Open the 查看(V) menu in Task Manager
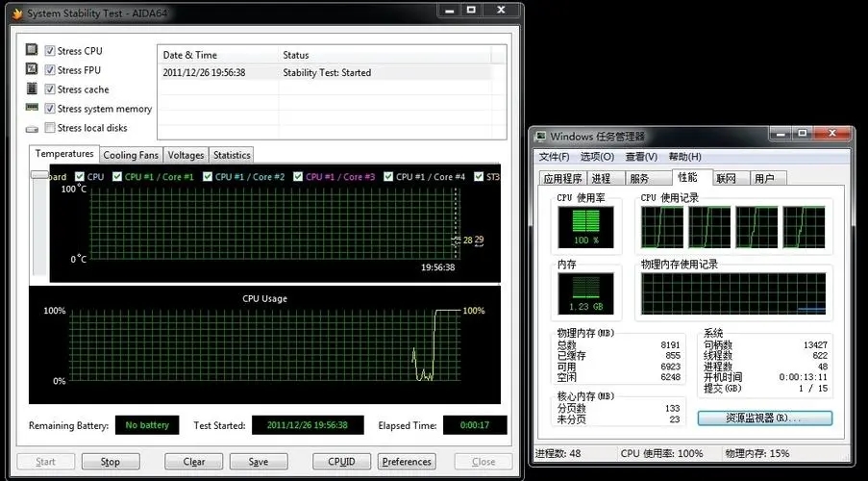The width and height of the screenshot is (868, 481). point(641,157)
